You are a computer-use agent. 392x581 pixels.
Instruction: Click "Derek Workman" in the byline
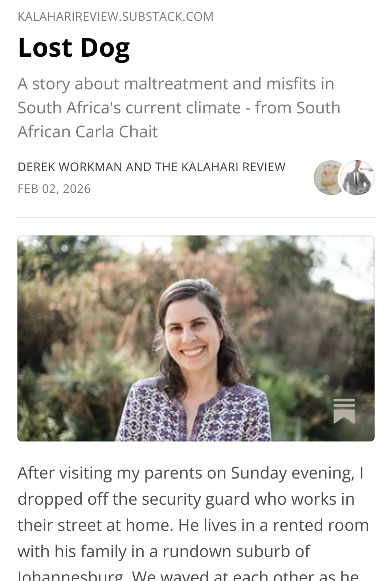click(x=70, y=167)
